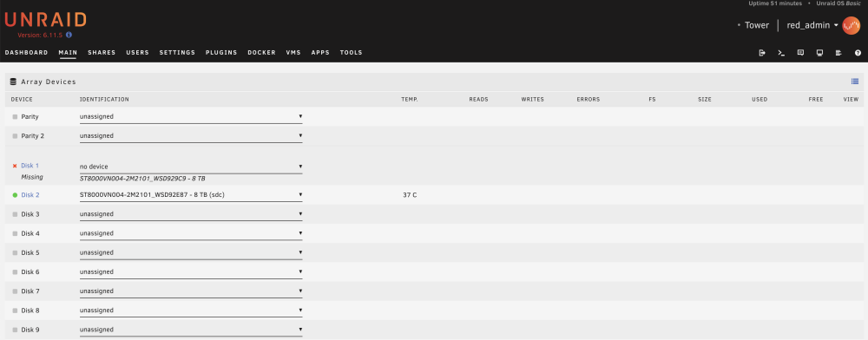Switch to the Plugins tab

point(221,53)
